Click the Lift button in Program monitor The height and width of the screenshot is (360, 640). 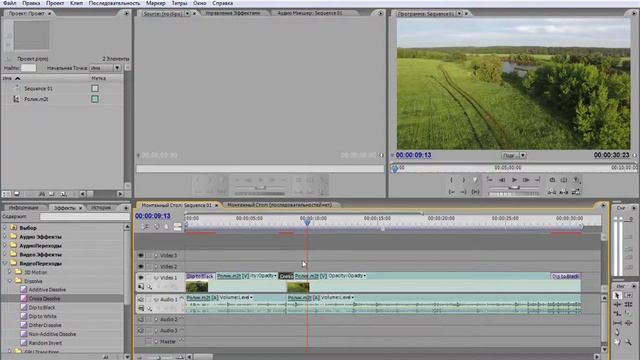click(552, 191)
